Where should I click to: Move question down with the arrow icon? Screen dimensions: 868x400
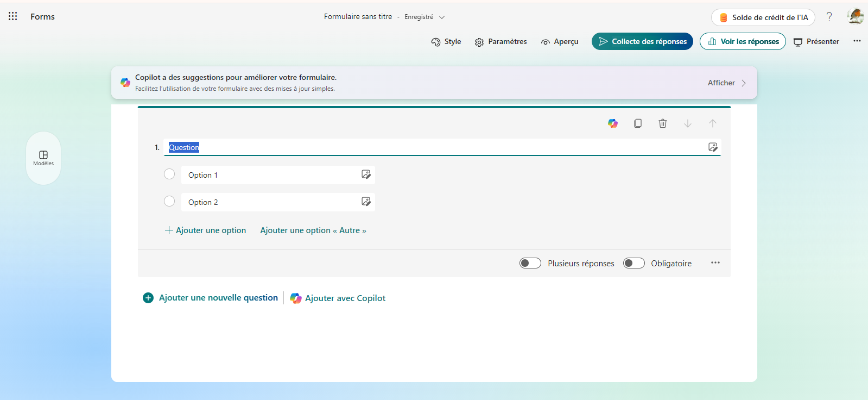[x=688, y=123]
